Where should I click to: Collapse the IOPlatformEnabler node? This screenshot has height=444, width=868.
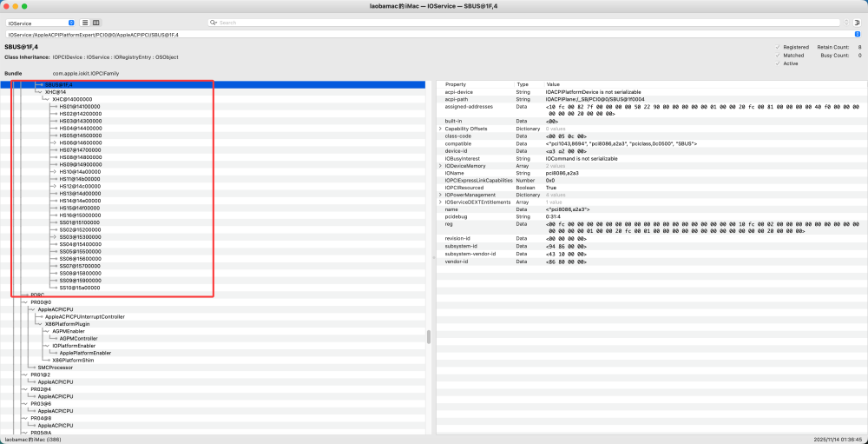click(x=45, y=345)
